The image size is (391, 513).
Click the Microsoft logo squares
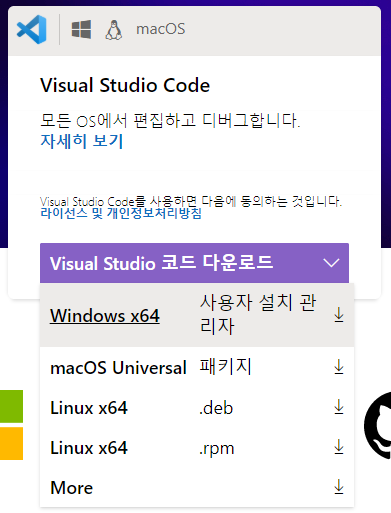click(11, 425)
